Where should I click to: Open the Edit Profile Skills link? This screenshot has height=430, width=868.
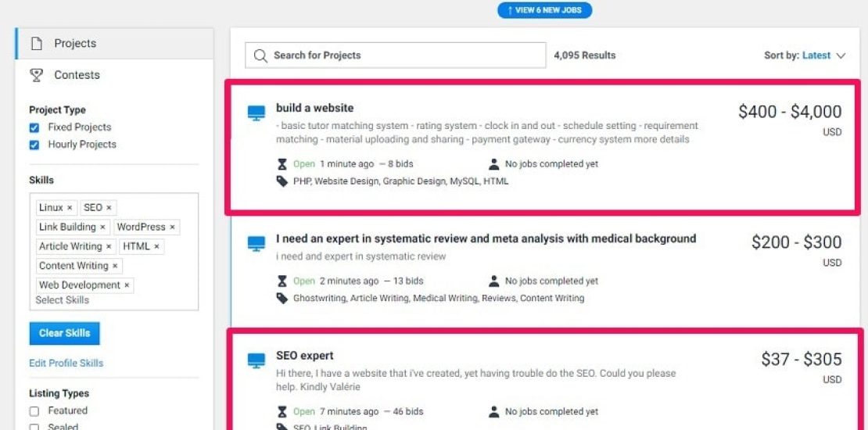pyautogui.click(x=66, y=363)
